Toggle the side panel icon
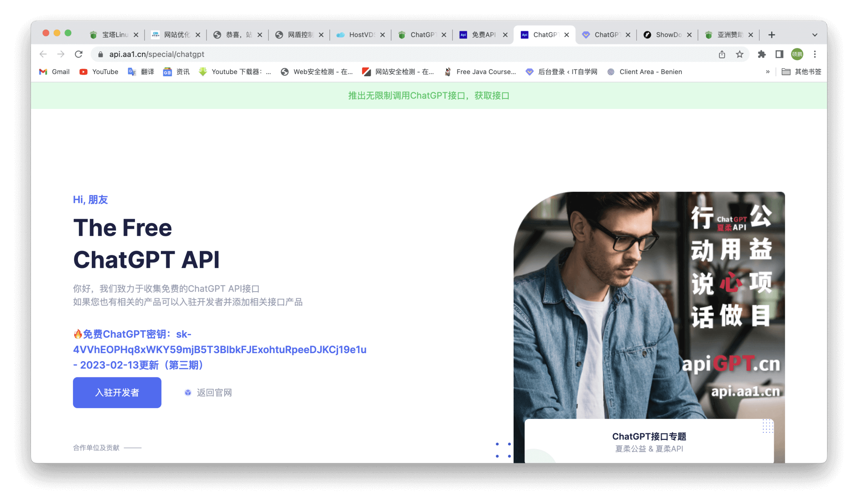This screenshot has width=858, height=504. tap(779, 54)
